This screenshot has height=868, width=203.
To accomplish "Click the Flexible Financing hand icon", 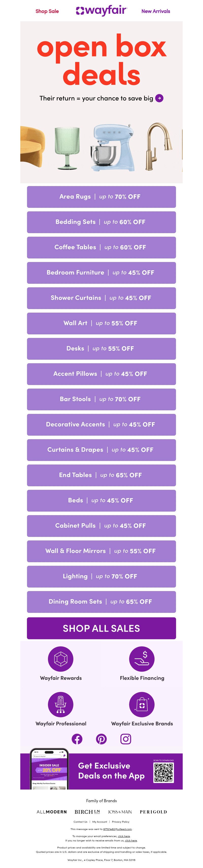I will (x=142, y=658).
